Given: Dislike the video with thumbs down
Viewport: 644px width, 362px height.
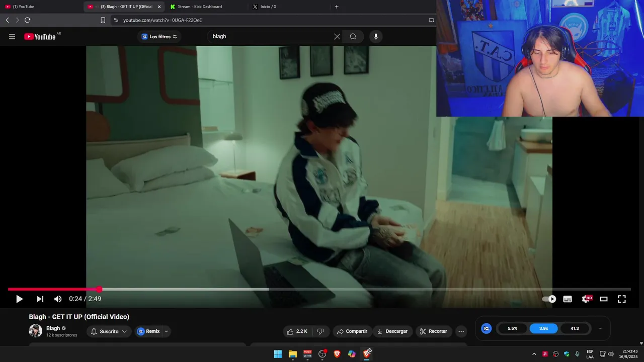Looking at the screenshot, I should tap(320, 331).
